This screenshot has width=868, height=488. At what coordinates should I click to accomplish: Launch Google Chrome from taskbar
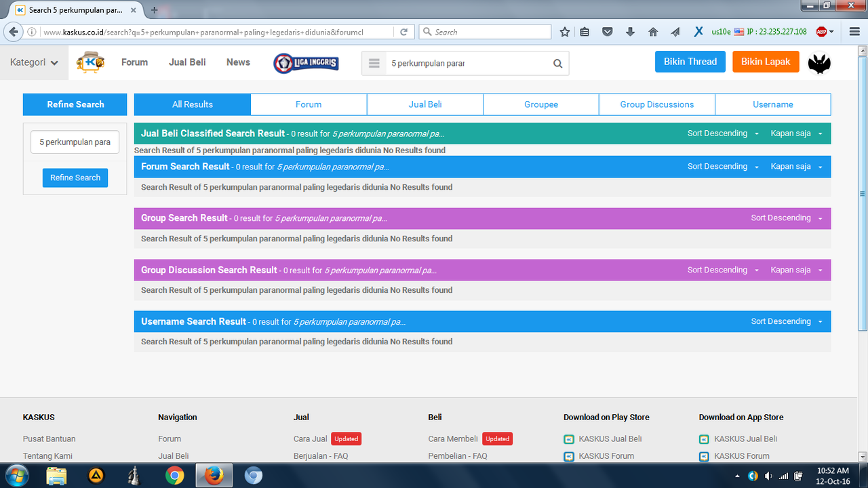pos(174,476)
